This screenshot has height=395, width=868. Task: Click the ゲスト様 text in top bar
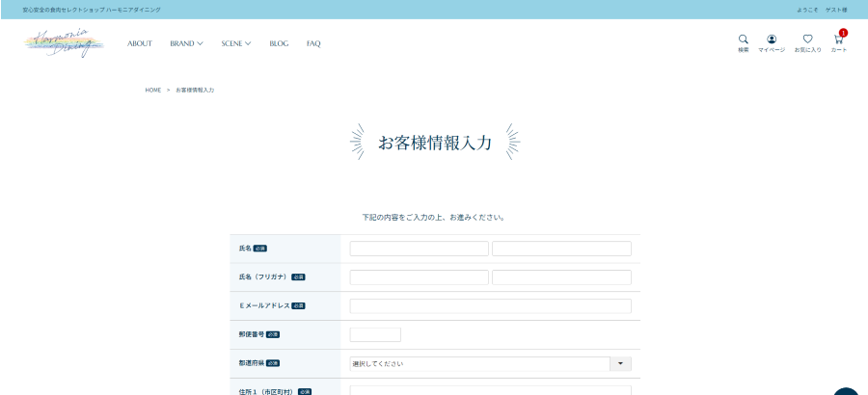tap(836, 10)
